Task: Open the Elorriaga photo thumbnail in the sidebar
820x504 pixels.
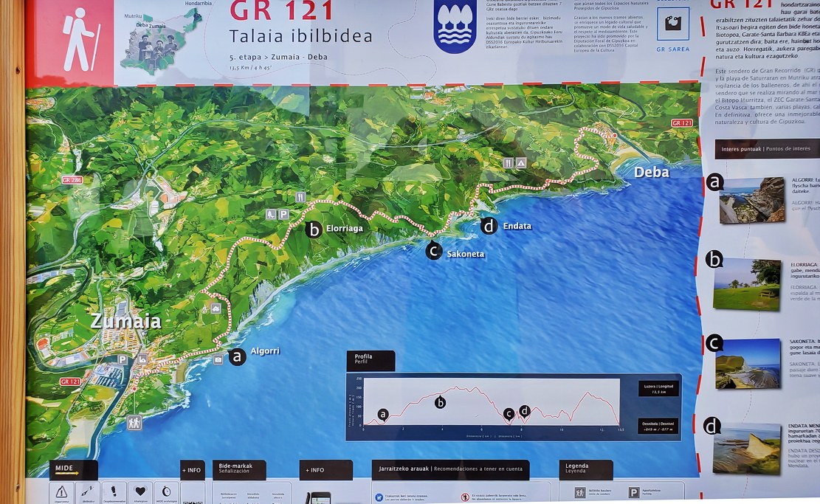Action: click(747, 285)
